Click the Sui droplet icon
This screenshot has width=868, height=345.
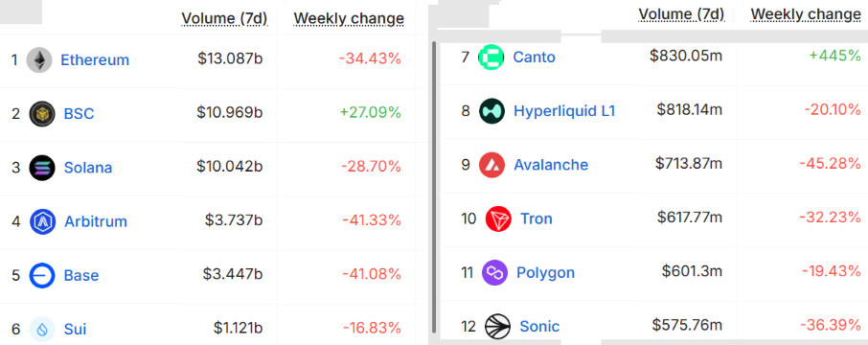coord(42,330)
